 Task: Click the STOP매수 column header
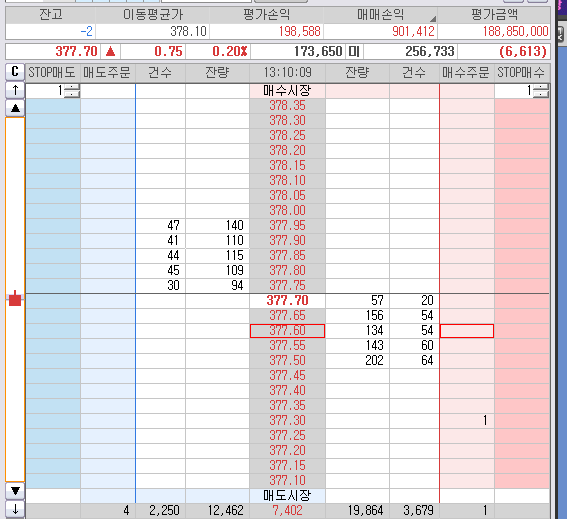pyautogui.click(x=522, y=72)
